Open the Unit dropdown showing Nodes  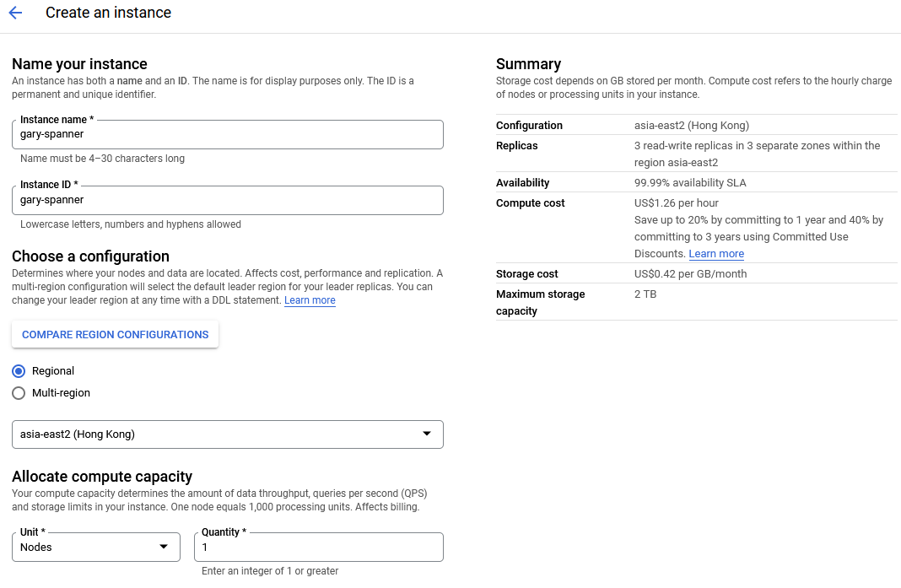(95, 547)
